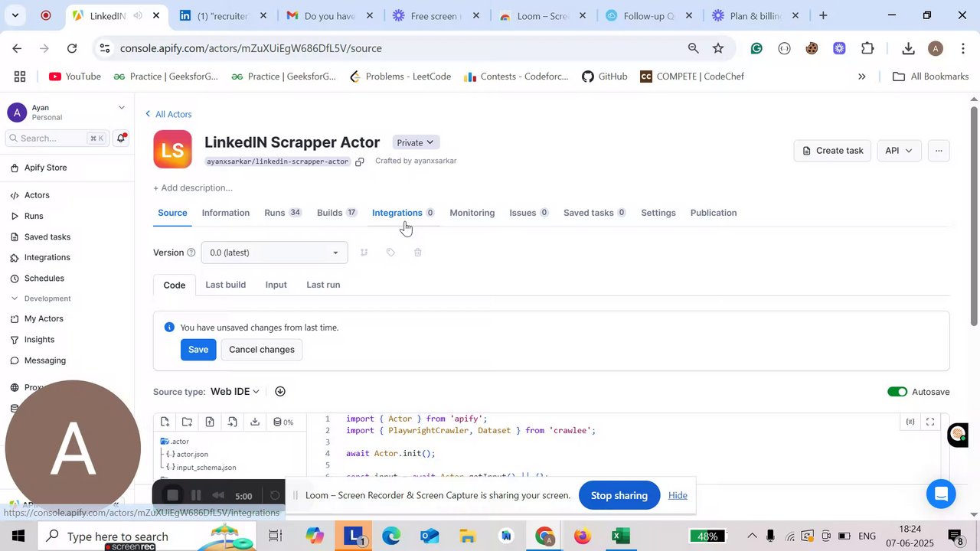Image resolution: width=980 pixels, height=551 pixels.
Task: Open Excel from the Windows taskbar
Action: (620, 536)
